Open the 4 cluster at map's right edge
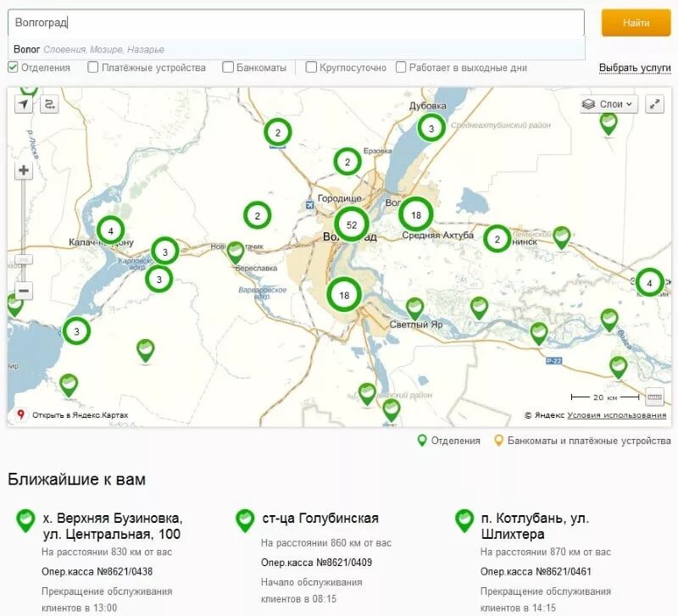 pos(649,283)
